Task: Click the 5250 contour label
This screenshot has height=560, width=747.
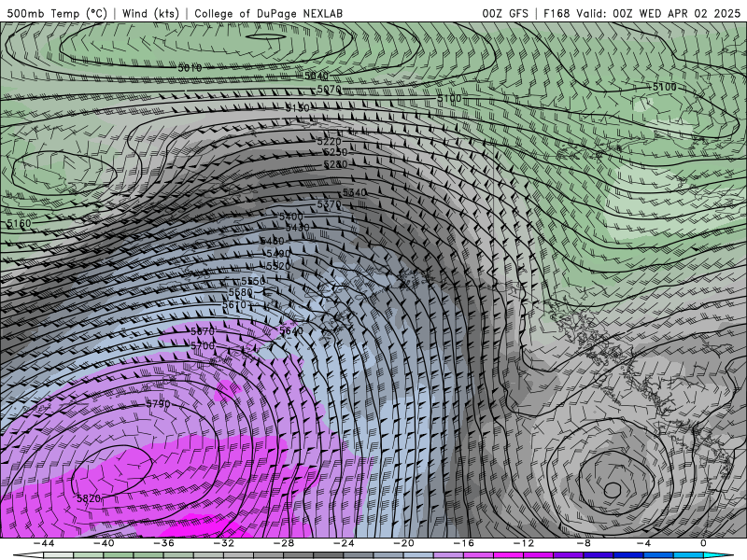Action: coord(335,152)
